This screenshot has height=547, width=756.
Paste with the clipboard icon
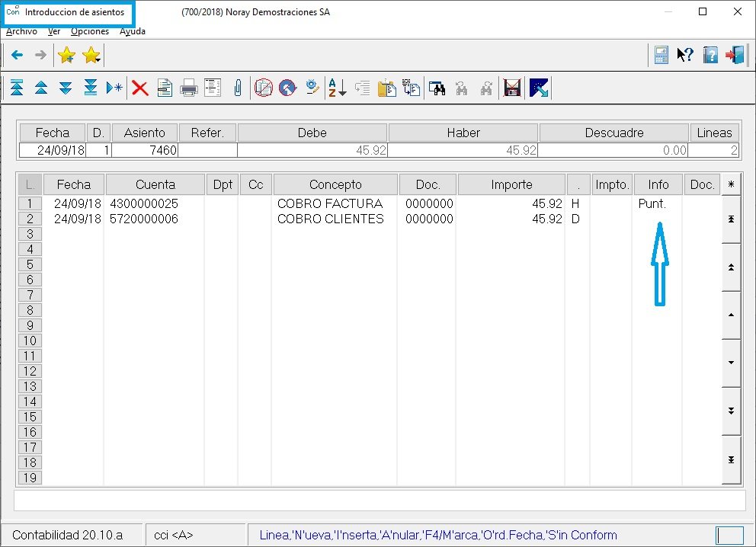386,88
